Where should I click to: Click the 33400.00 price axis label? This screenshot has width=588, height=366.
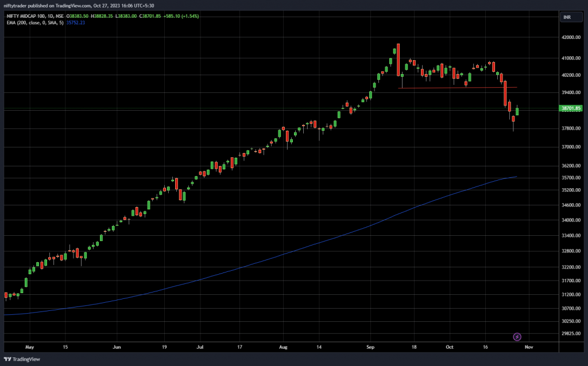(x=571, y=236)
